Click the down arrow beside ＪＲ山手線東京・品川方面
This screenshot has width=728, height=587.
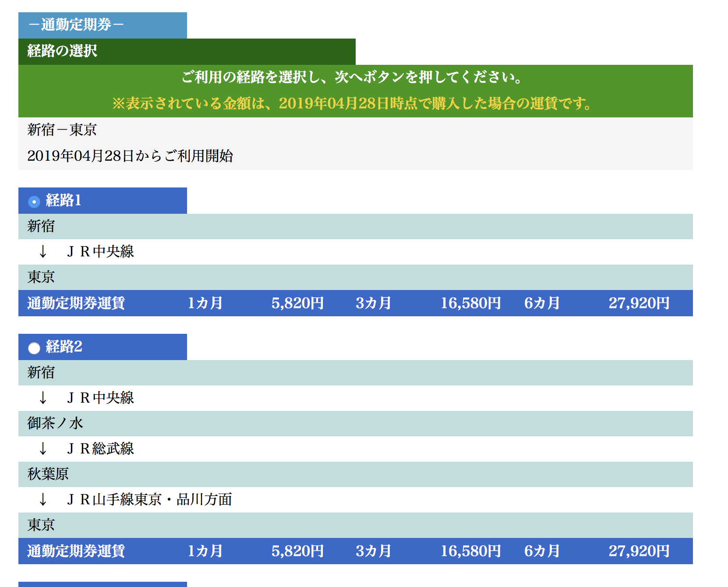(x=43, y=499)
